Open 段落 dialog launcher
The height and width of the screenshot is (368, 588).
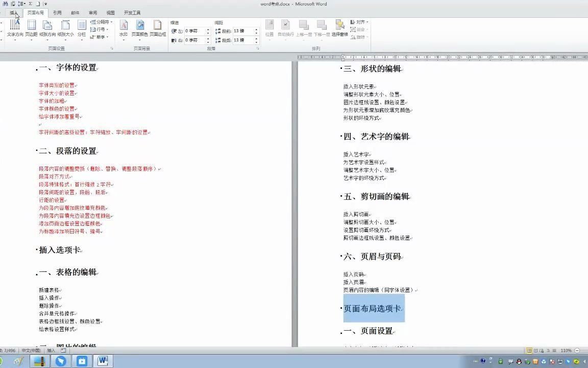[x=258, y=49]
